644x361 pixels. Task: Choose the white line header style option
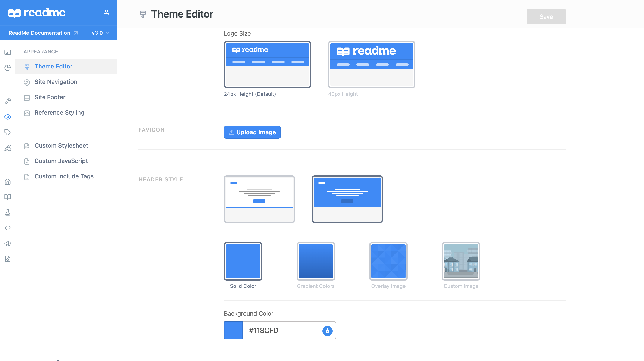pyautogui.click(x=259, y=199)
